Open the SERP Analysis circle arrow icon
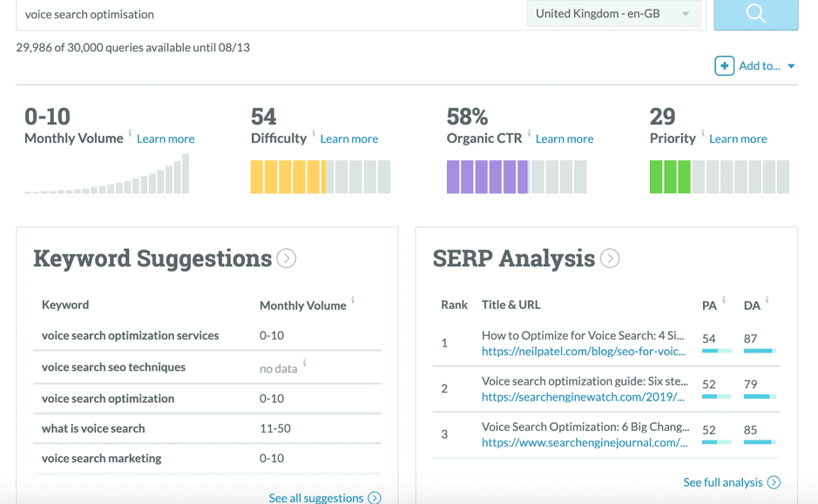Screen dimensions: 818x504 click(610, 258)
